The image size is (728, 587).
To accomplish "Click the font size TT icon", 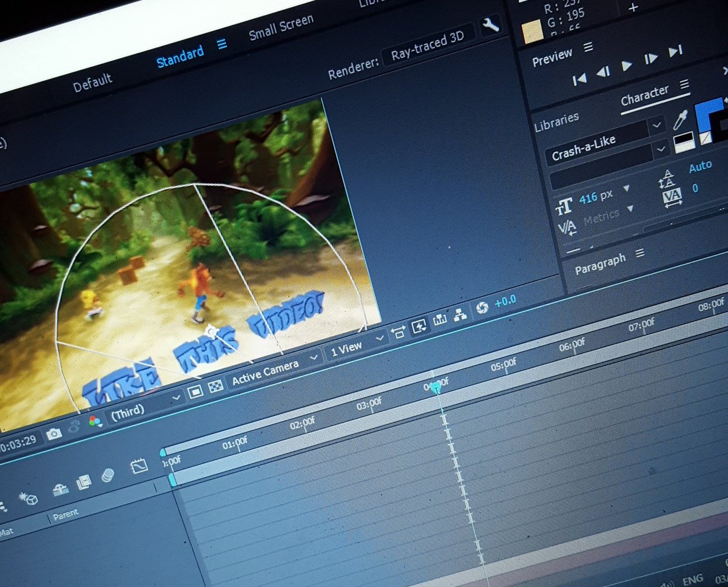I will coord(564,207).
